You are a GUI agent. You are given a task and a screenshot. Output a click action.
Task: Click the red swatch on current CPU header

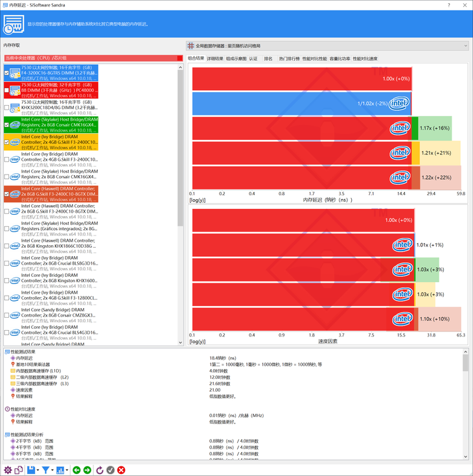179,58
